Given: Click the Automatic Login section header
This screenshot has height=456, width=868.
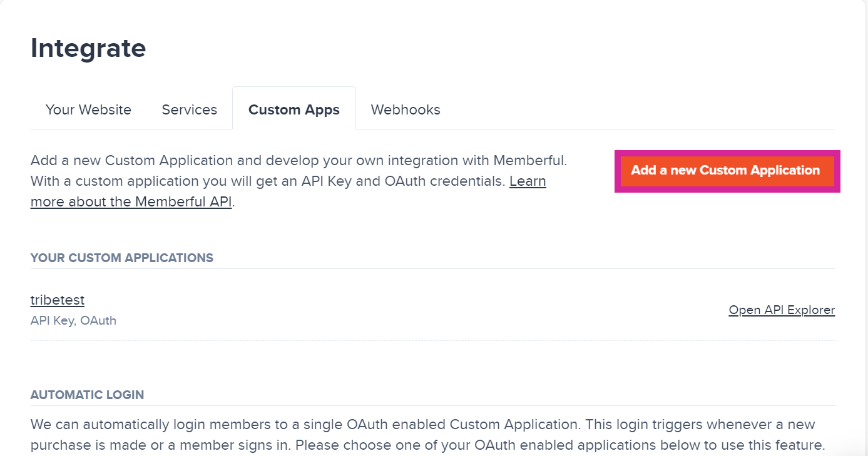Looking at the screenshot, I should pyautogui.click(x=87, y=395).
